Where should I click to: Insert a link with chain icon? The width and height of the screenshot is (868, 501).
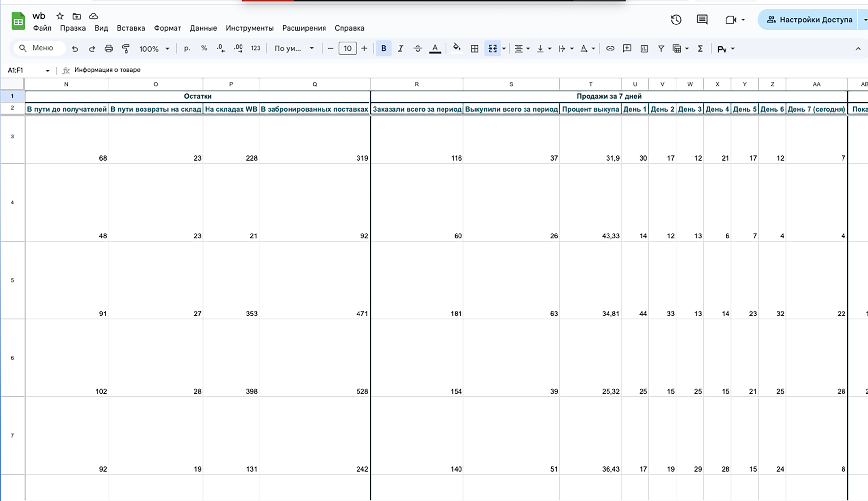tap(610, 49)
